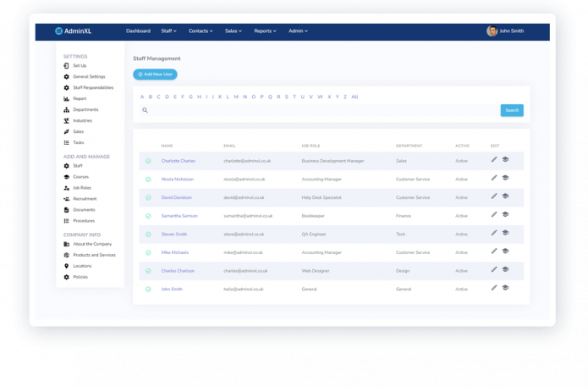Open Job Roles in the sidebar
Viewport: 588px width, 387px height.
(82, 188)
